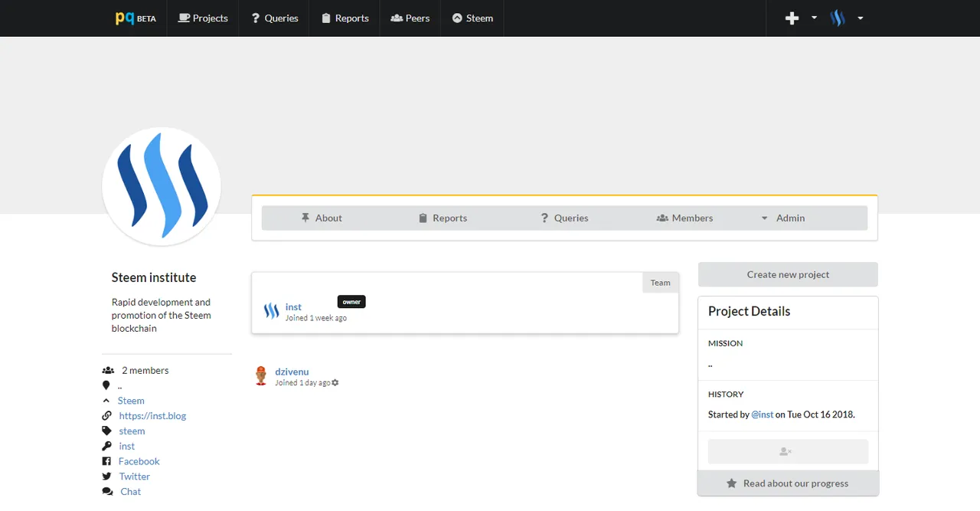Open the inst key link in sidebar
The width and height of the screenshot is (980, 511).
127,447
